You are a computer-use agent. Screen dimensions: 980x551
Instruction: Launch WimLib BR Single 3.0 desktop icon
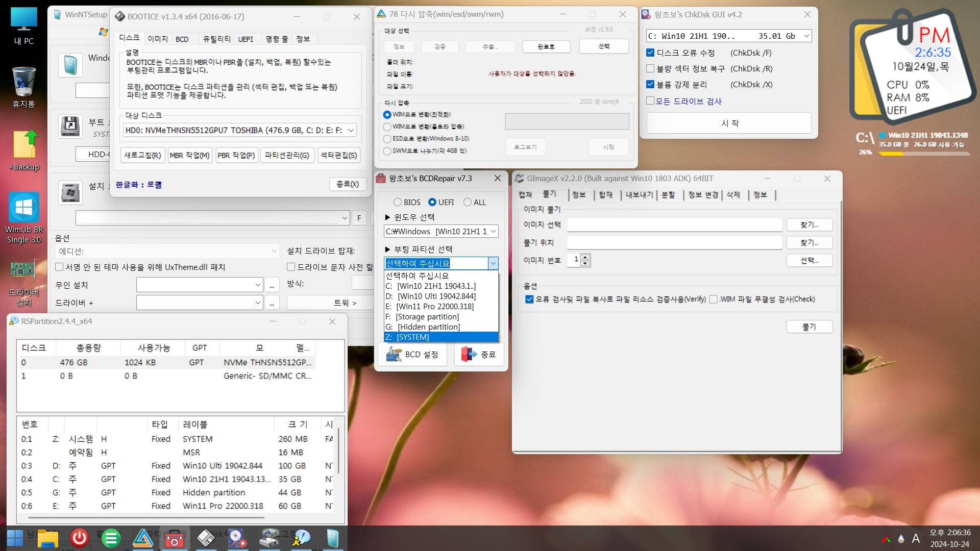(x=23, y=218)
